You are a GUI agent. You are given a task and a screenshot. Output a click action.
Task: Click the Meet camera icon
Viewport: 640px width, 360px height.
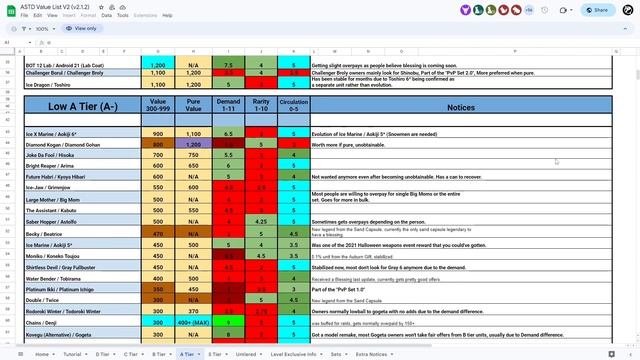tap(563, 10)
